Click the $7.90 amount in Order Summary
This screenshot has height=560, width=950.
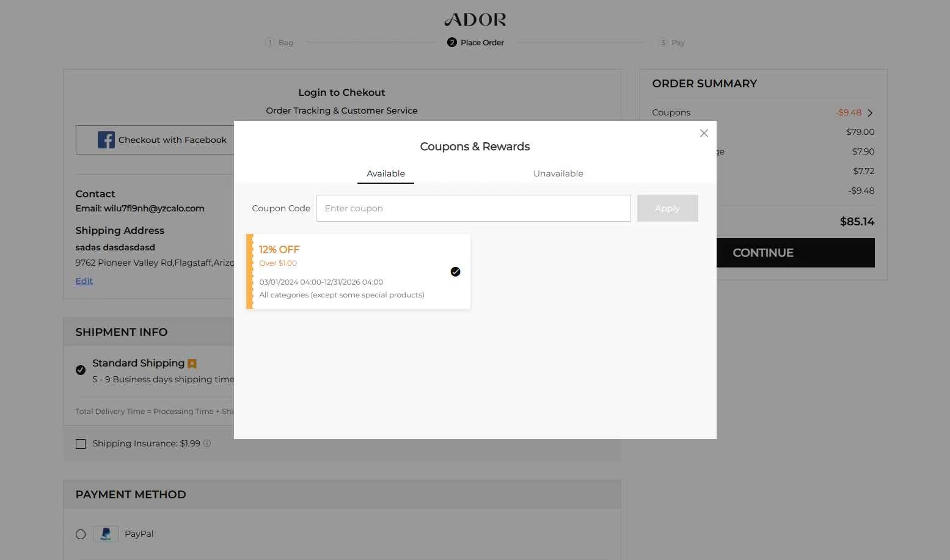(x=863, y=151)
